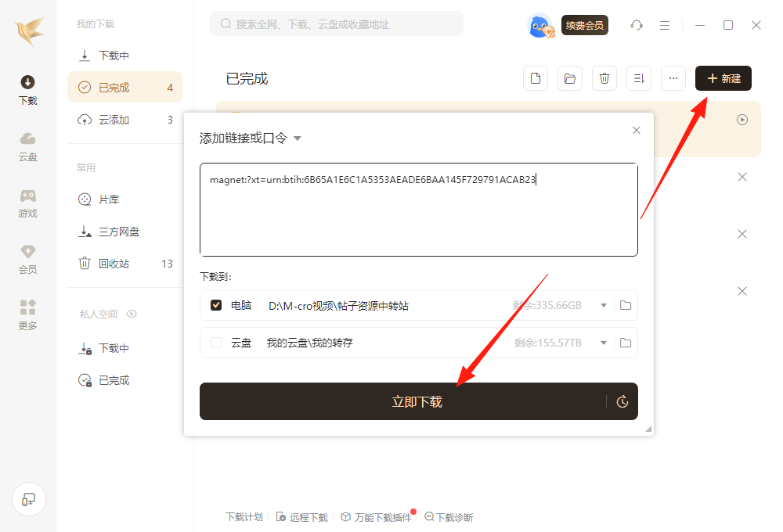Click the trash delete icon in toolbar

pos(604,78)
